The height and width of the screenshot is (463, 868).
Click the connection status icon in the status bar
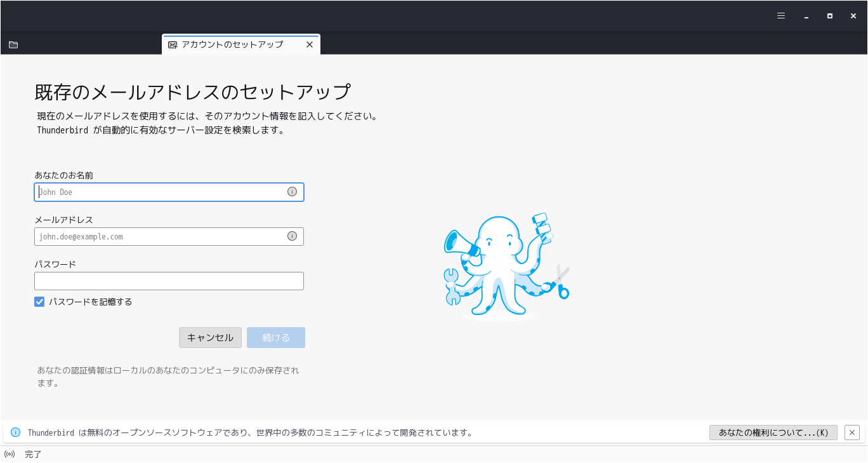point(10,454)
